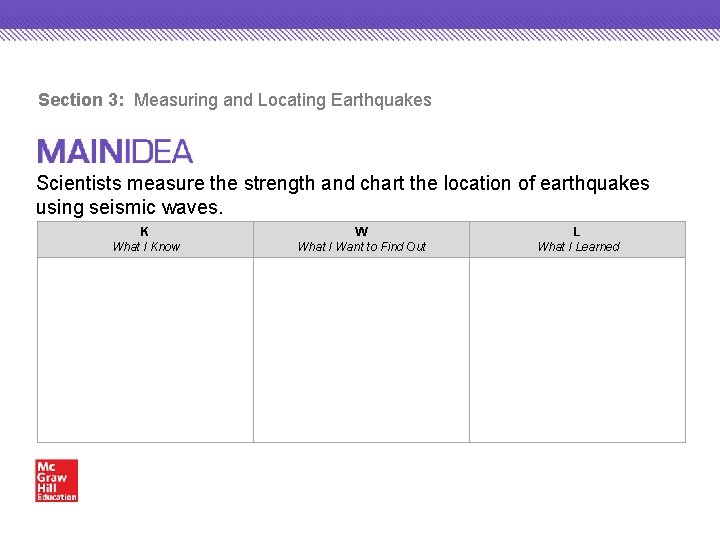Image resolution: width=720 pixels, height=540 pixels.
Task: Click the word 'Education' in the logo
Action: (56, 497)
